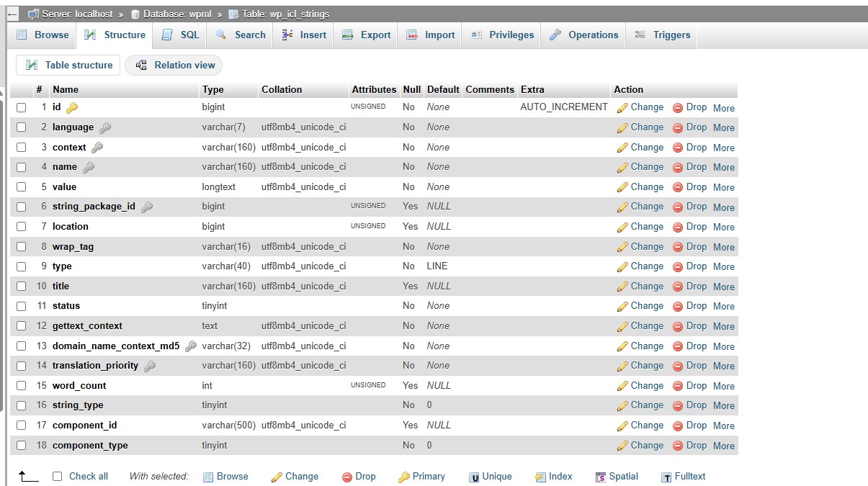
Task: Click the Spatial icon in bottom actions
Action: point(601,477)
